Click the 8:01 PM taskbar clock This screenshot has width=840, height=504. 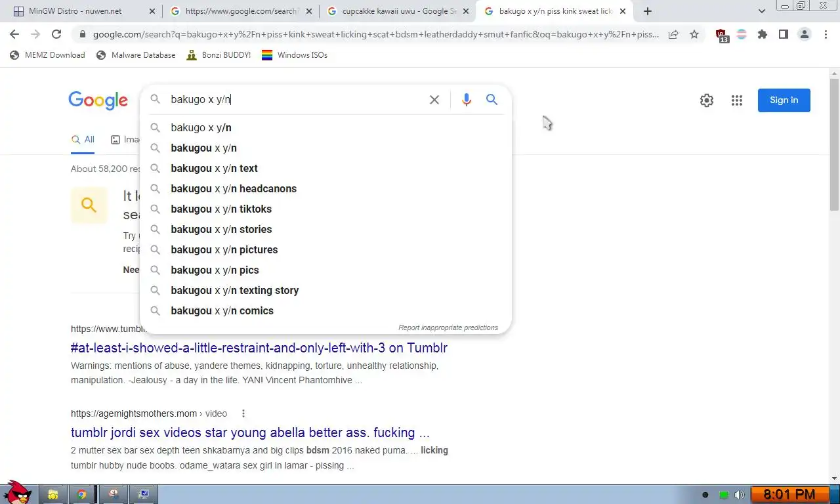[x=789, y=494]
